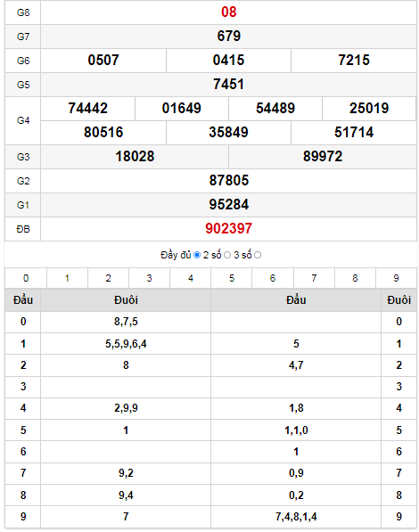
Task: Click the G8 prize number 08
Action: coord(228,12)
